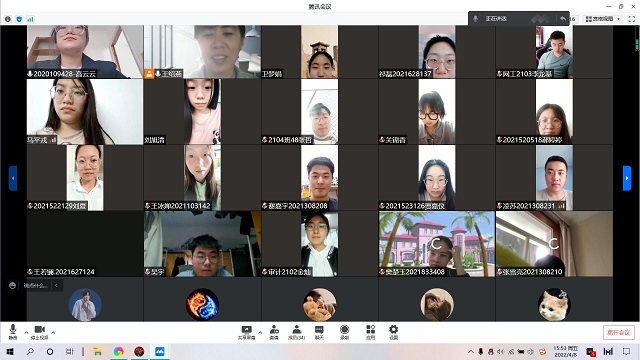This screenshot has height=360, width=640.
Task: Open the camera options arrow beside stop video
Action: pyautogui.click(x=53, y=333)
